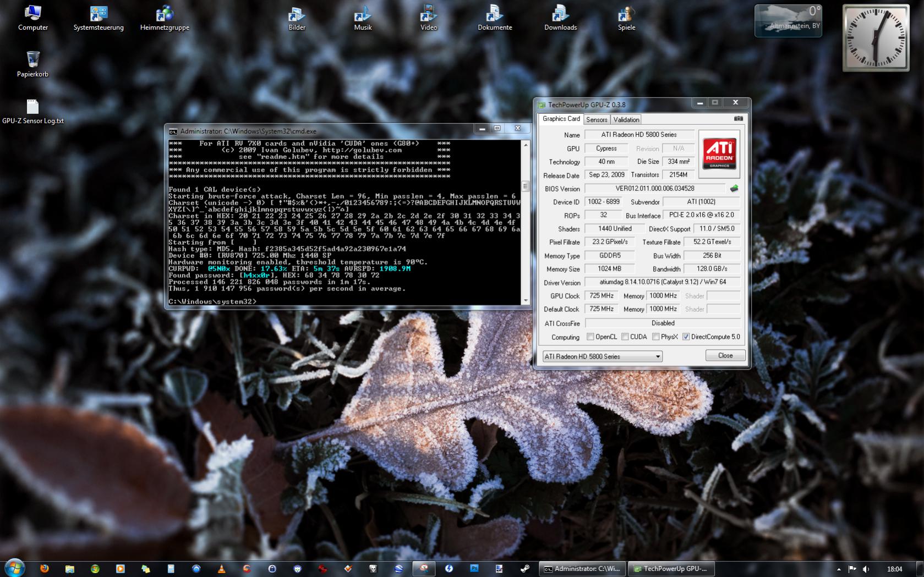Click the Die Size value 334 mm²
The width and height of the screenshot is (924, 577).
point(679,162)
